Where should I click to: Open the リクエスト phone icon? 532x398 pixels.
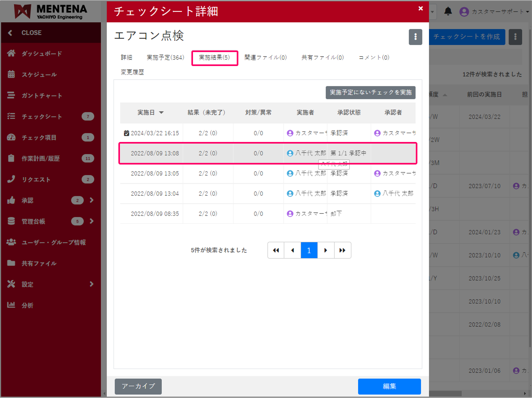tap(11, 179)
